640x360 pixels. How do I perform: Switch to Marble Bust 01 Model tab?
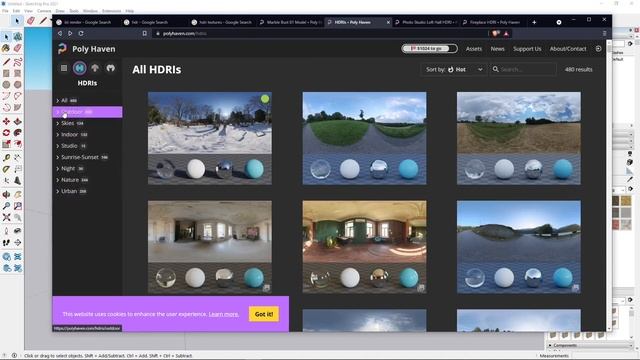[x=291, y=22]
